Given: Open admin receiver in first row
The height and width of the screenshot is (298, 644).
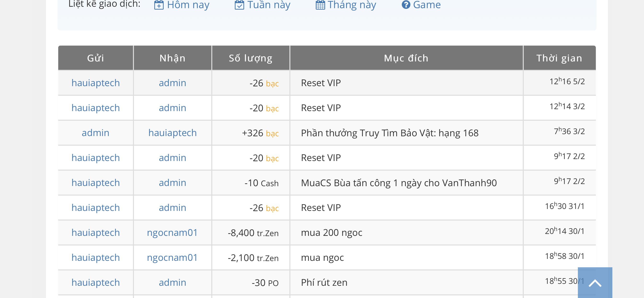Looking at the screenshot, I should (172, 83).
